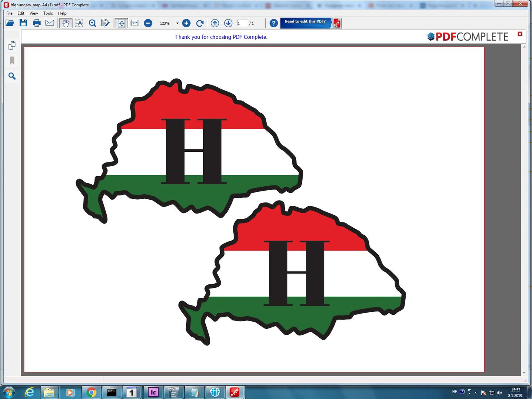Close the PDF Complete banner
Viewport: 532px width, 399px height.
coord(520,34)
